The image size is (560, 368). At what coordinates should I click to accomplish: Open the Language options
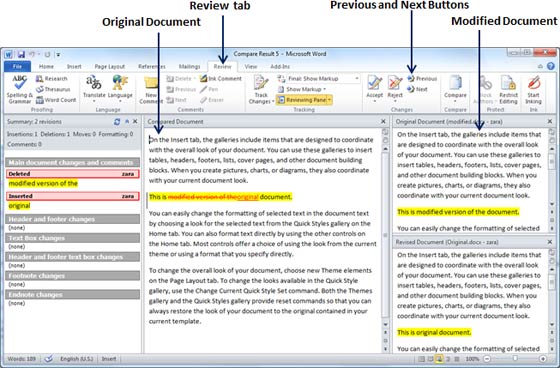point(120,89)
